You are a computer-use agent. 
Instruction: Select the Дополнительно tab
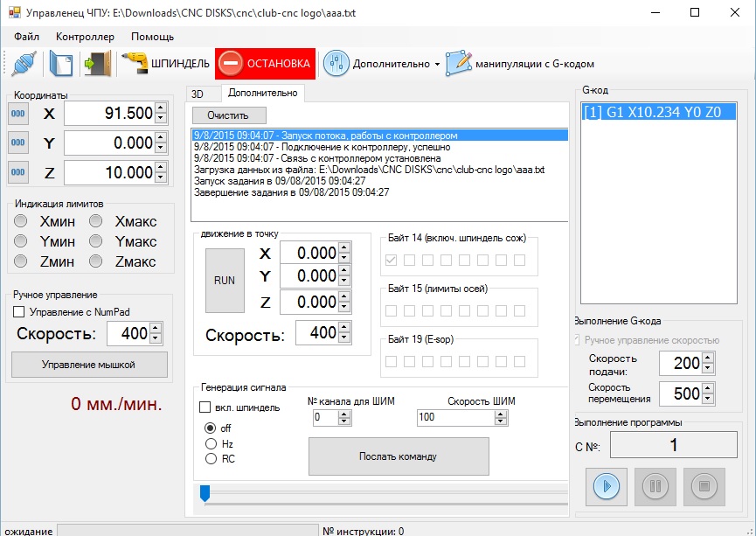pyautogui.click(x=263, y=93)
